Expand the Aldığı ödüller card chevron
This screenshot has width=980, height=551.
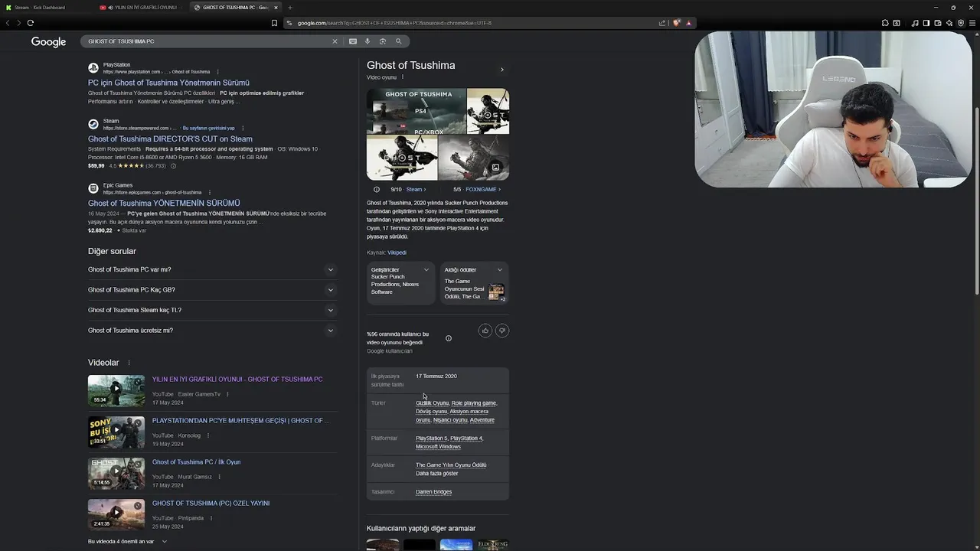pos(500,269)
